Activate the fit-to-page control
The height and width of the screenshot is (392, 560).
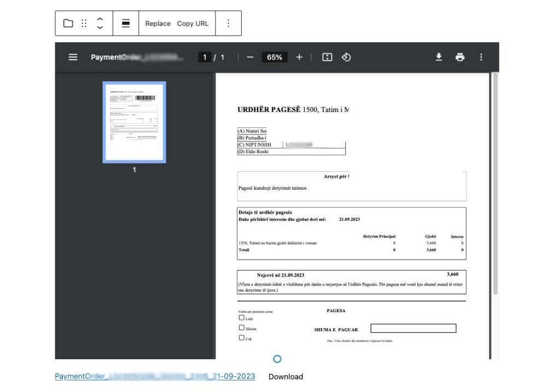(326, 57)
